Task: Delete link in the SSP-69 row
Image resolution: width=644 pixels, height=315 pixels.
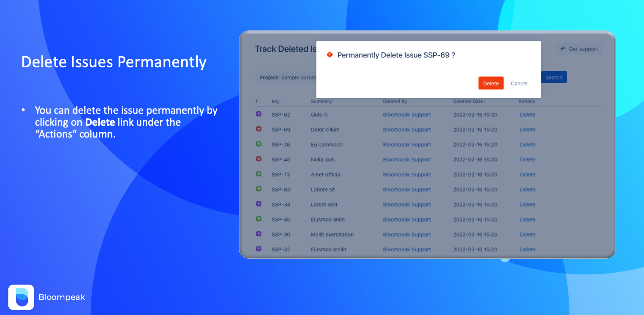Action: click(x=527, y=129)
